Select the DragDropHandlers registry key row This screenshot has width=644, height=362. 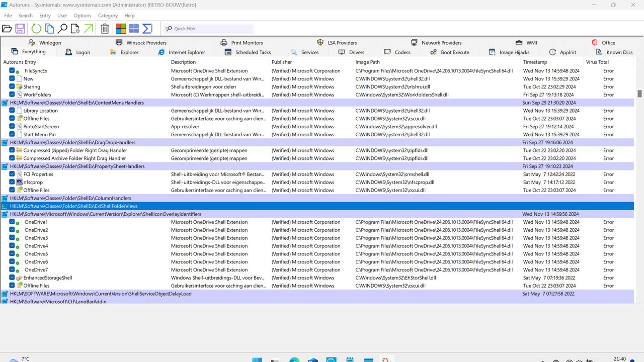(x=318, y=142)
